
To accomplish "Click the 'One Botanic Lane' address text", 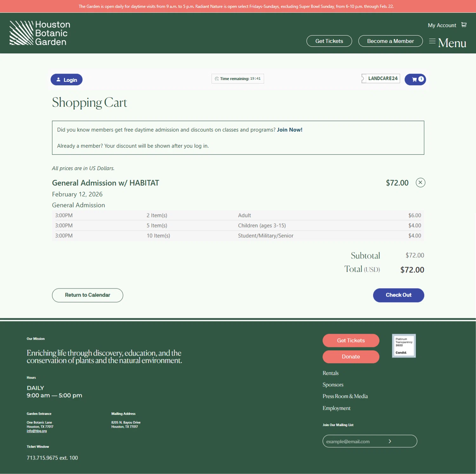I will (39, 422).
